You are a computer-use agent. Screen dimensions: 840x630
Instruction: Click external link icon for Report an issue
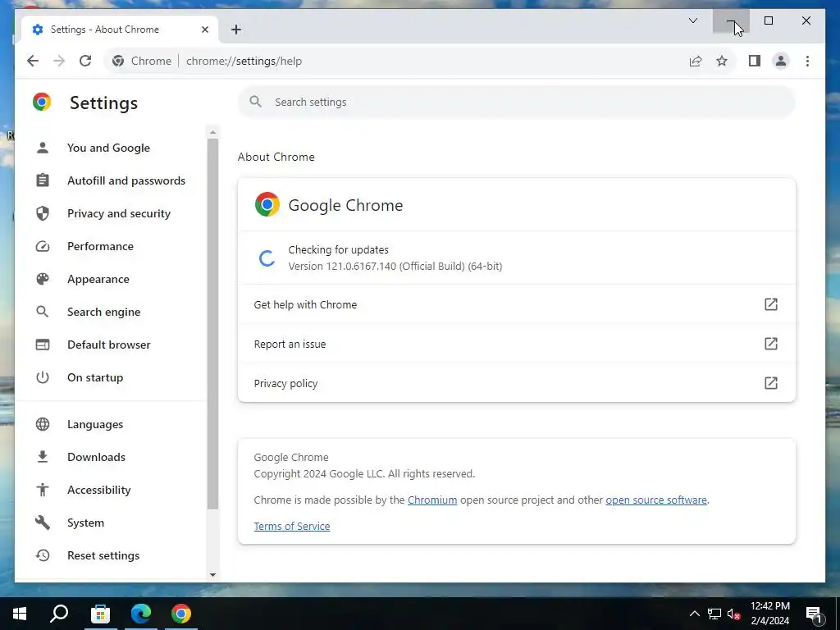pos(770,344)
